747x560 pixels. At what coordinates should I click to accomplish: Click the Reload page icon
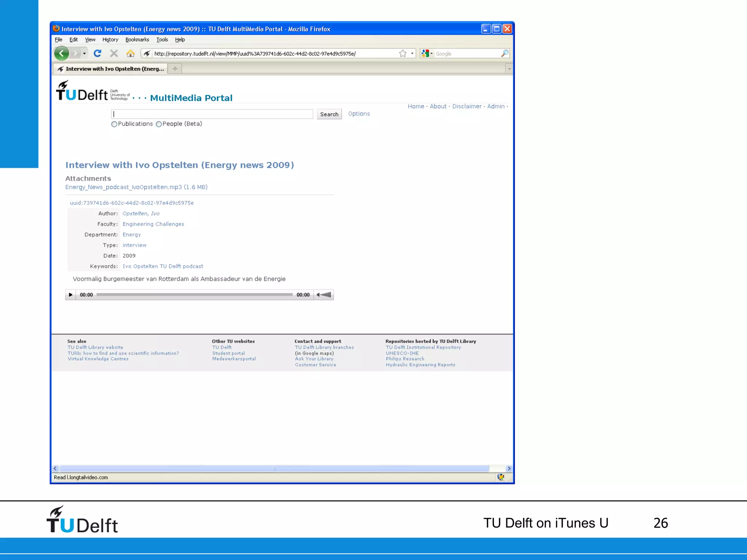pos(97,54)
